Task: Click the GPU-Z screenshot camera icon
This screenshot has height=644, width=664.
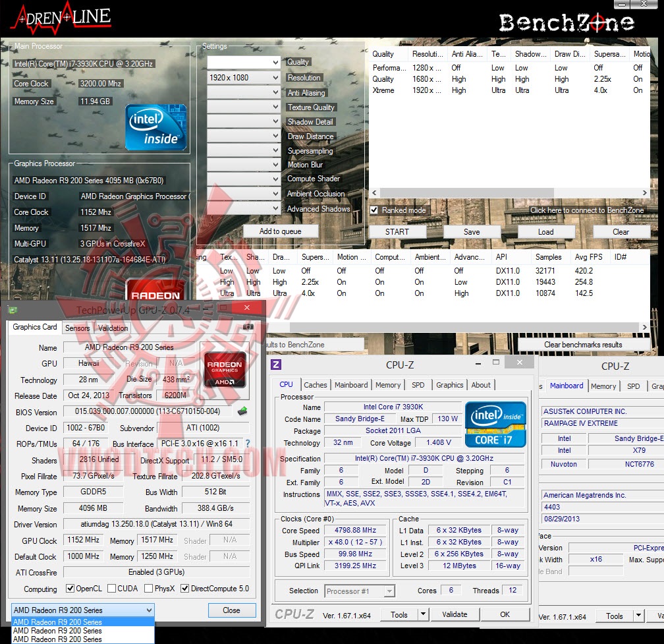Action: [x=248, y=327]
